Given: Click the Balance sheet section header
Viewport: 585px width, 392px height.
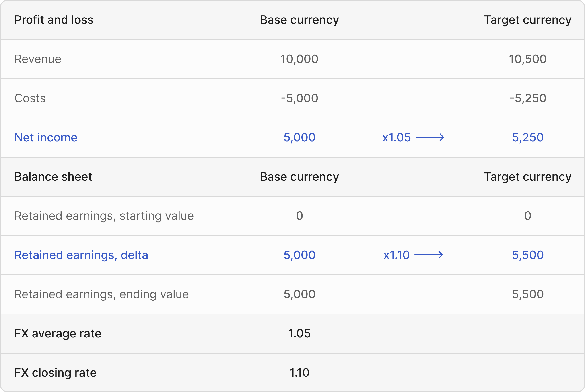Looking at the screenshot, I should point(53,177).
